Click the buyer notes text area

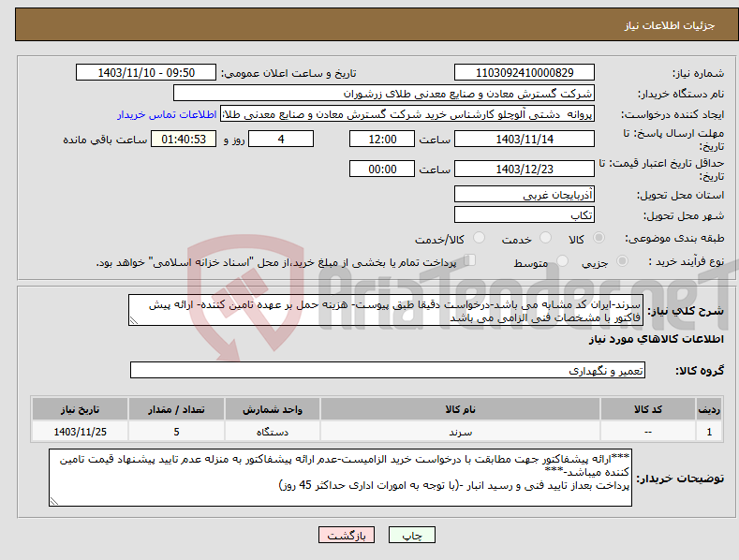coord(340,478)
